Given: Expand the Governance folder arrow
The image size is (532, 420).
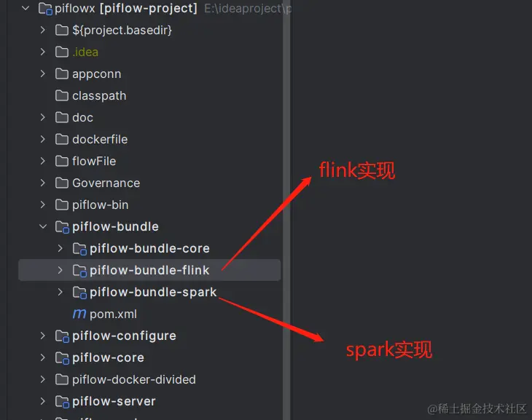Looking at the screenshot, I should pos(43,183).
